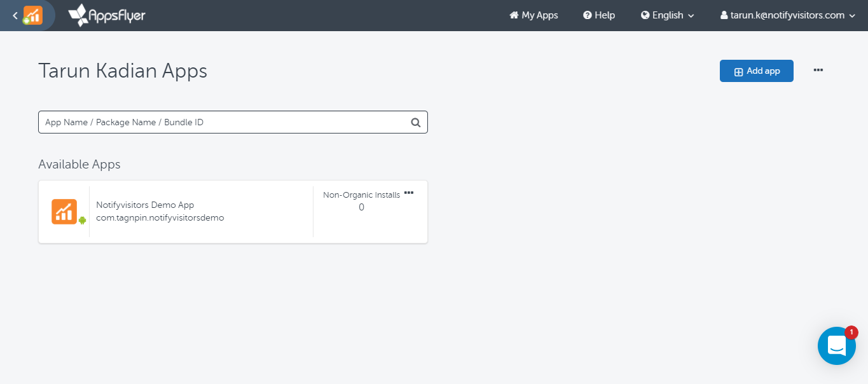Screen dimensions: 868x384
Task: Focus the App Name search field
Action: click(233, 122)
